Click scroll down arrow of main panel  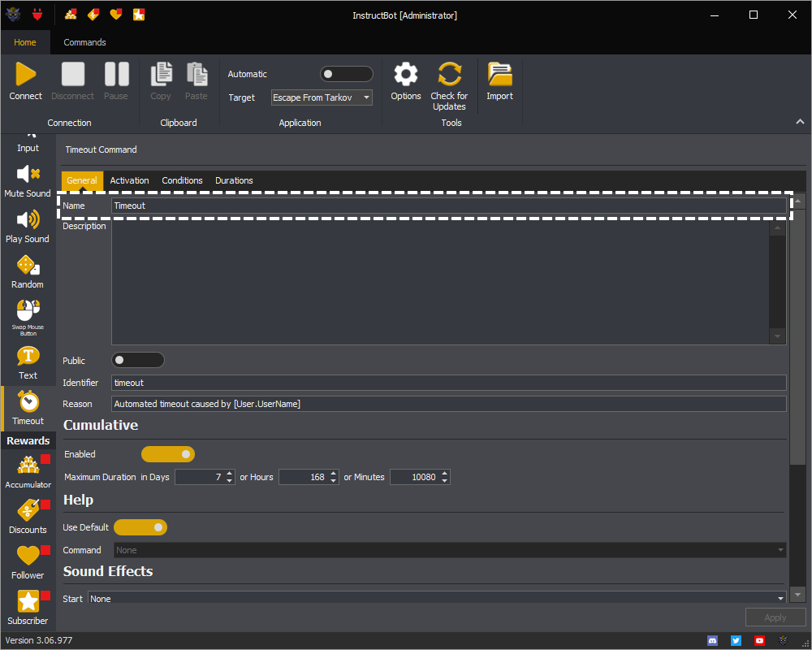pos(797,595)
